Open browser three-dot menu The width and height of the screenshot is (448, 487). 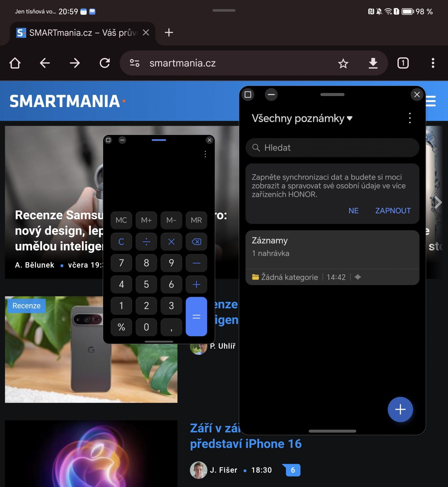point(433,63)
